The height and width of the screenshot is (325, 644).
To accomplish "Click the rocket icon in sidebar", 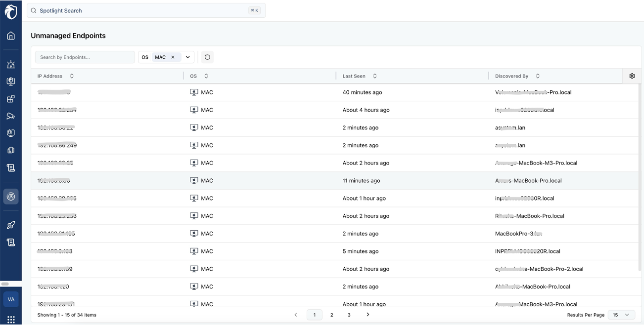I will pos(11,225).
